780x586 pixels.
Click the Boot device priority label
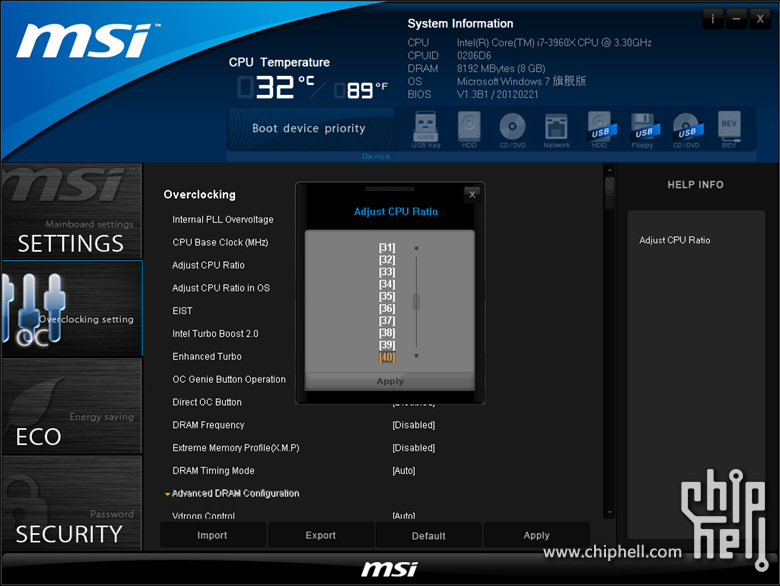[x=308, y=128]
